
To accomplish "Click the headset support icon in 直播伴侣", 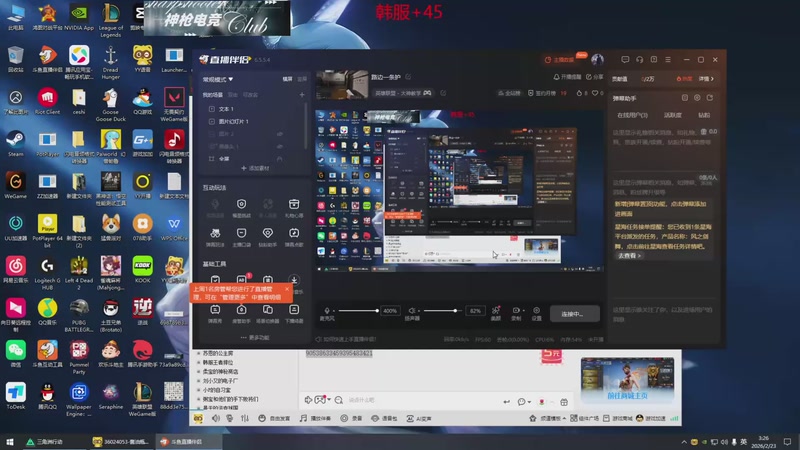I will 639,60.
